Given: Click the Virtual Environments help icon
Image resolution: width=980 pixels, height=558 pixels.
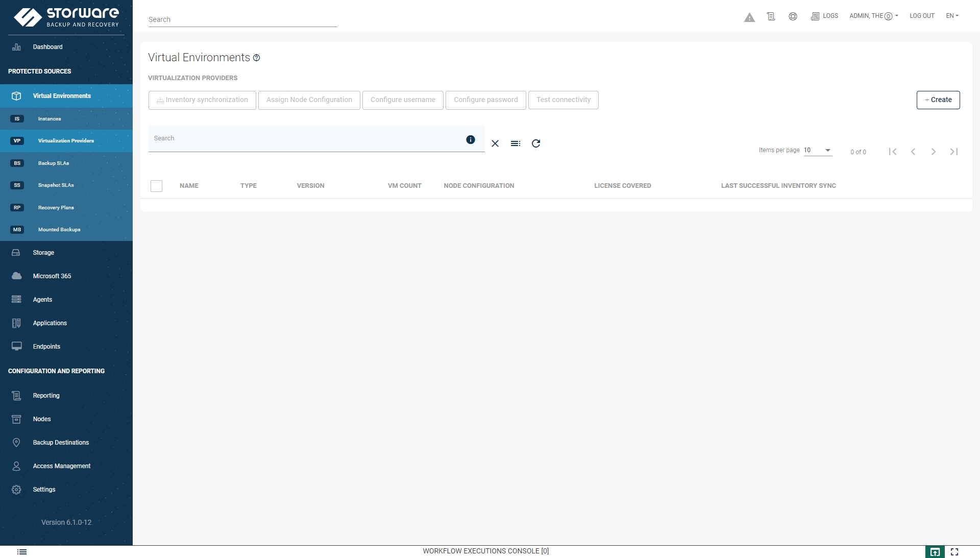Looking at the screenshot, I should 257,58.
